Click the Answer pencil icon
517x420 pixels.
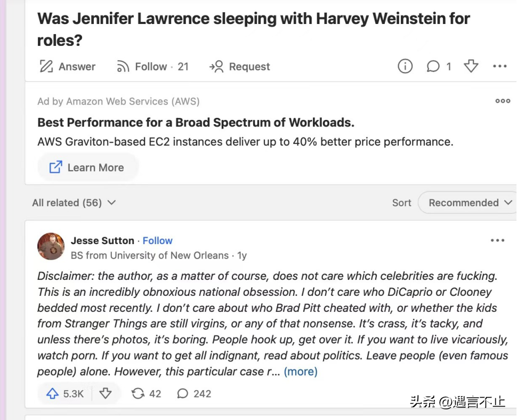(x=46, y=66)
